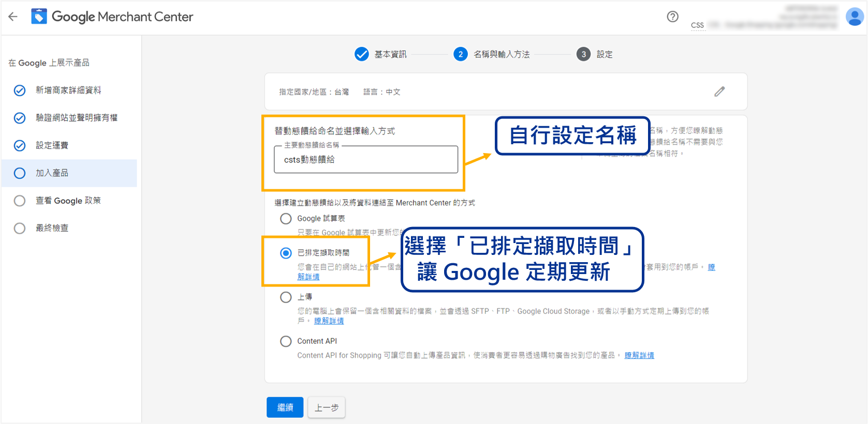The height and width of the screenshot is (424, 868).
Task: Edit country and language with pencil icon
Action: 719,92
